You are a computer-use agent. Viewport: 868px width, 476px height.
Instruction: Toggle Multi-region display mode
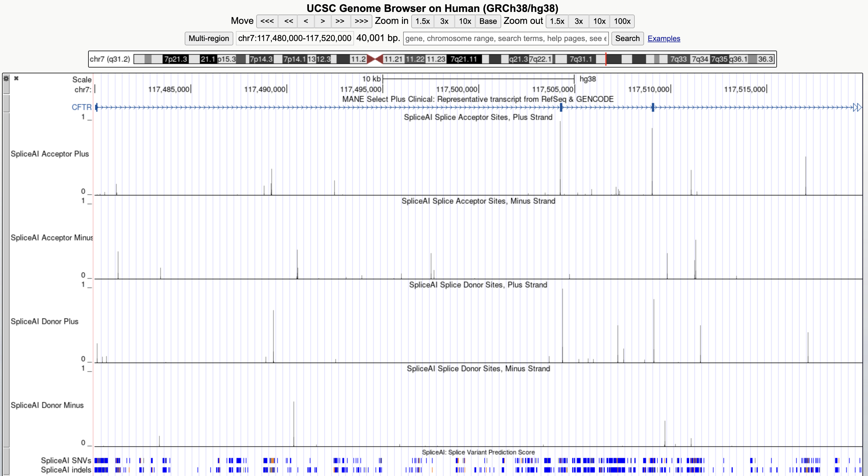(x=209, y=38)
